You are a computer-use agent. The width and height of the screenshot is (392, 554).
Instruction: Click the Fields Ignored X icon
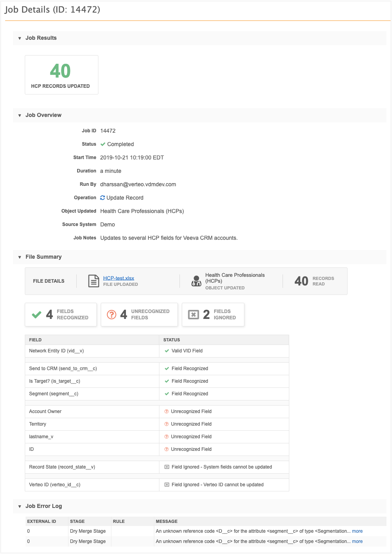pyautogui.click(x=193, y=315)
